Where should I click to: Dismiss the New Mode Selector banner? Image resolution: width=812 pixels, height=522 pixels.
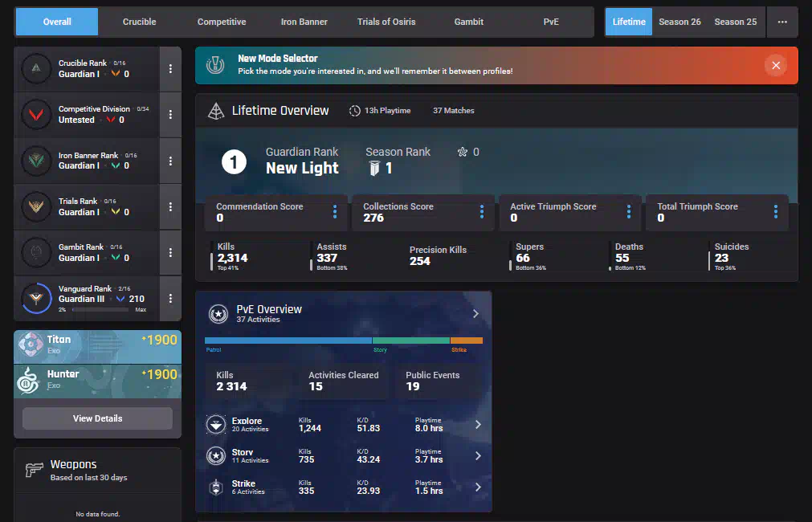[x=776, y=65]
